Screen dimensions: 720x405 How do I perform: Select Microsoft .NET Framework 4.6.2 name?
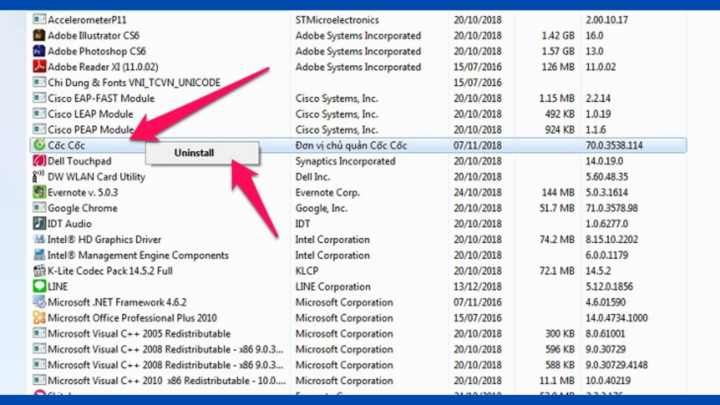[x=117, y=302]
